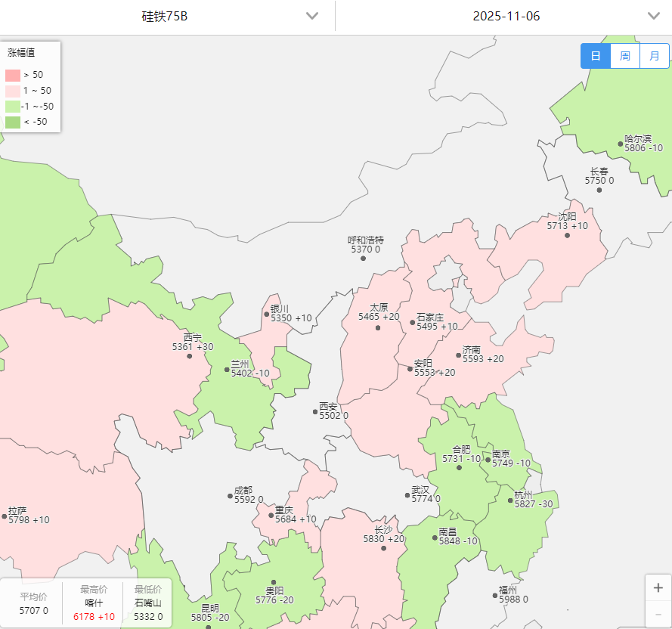Click the highest price value 6178 +10
The image size is (672, 629).
click(94, 617)
